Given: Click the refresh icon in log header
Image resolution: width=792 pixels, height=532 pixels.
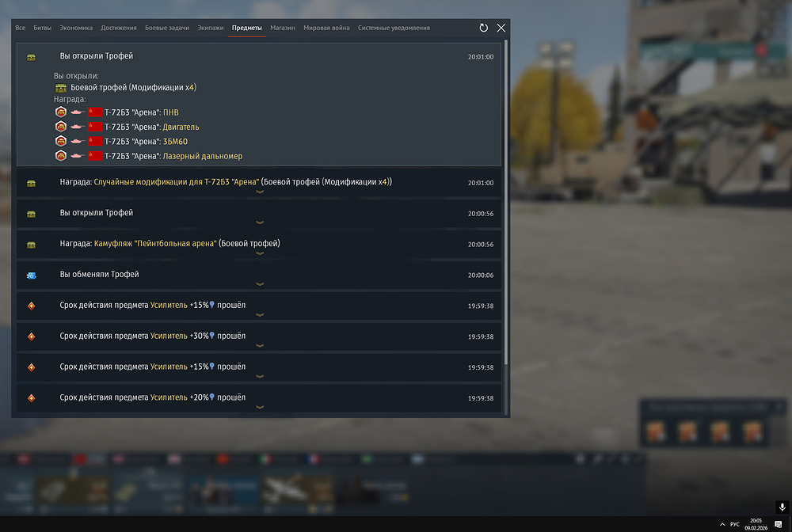Looking at the screenshot, I should tap(484, 28).
